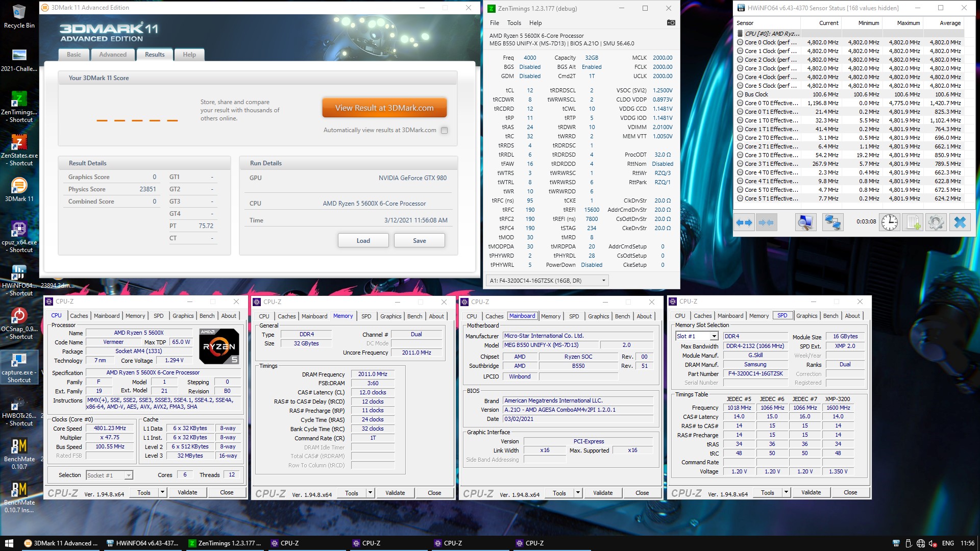Launch the ZenStates.exe shortcut on the desktop

click(19, 149)
